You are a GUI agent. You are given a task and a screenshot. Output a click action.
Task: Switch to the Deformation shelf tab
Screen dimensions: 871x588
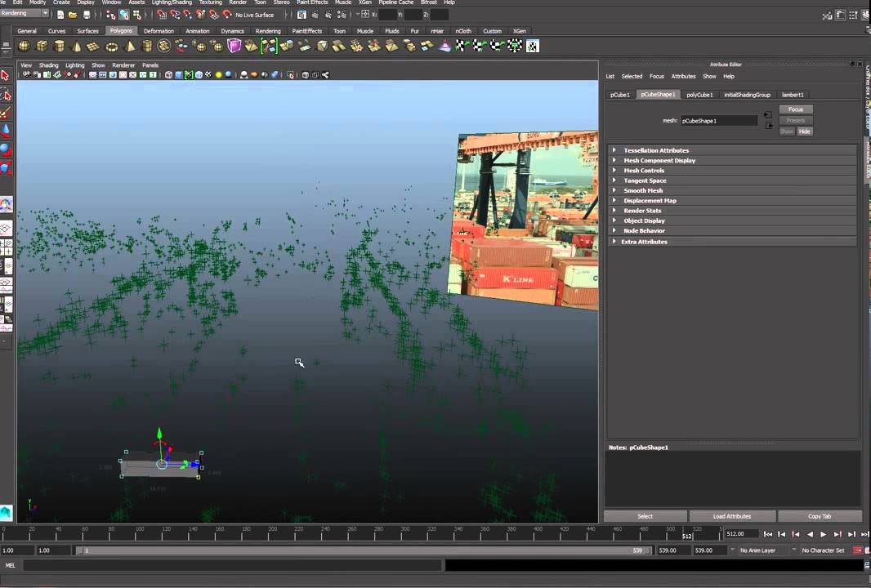coord(159,31)
